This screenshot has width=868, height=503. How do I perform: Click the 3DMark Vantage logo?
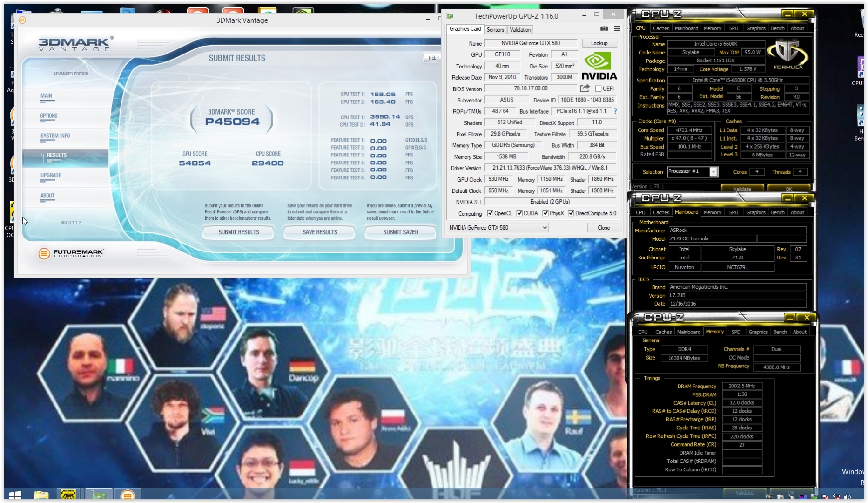pos(75,44)
